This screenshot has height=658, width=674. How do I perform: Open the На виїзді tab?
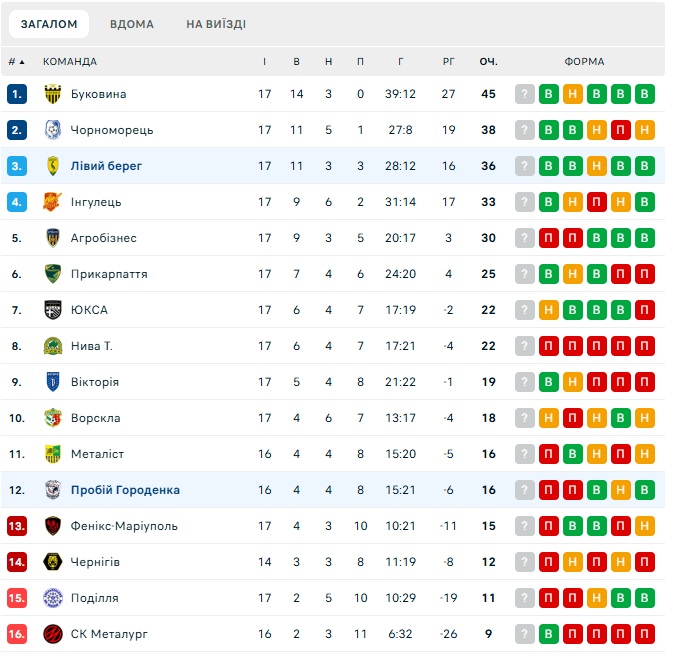(216, 24)
